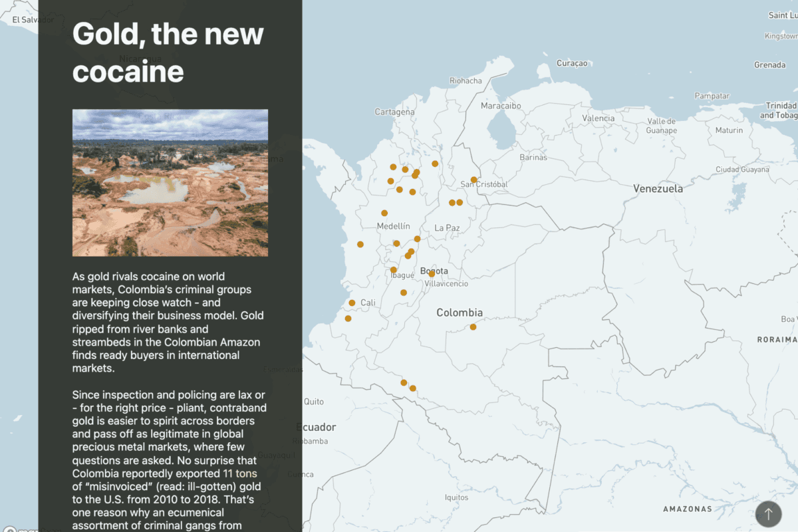Click the Medellín city label
The height and width of the screenshot is (532, 798).
(394, 226)
